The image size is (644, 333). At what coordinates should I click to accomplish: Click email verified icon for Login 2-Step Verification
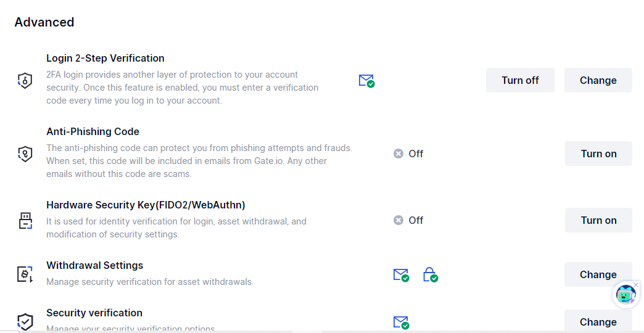tap(366, 81)
